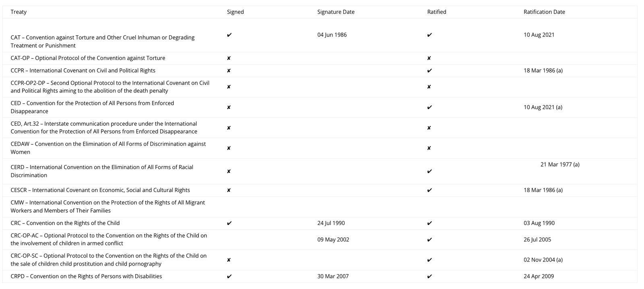The image size is (644, 289).
Task: Select the Signature Date column header
Action: coord(336,12)
